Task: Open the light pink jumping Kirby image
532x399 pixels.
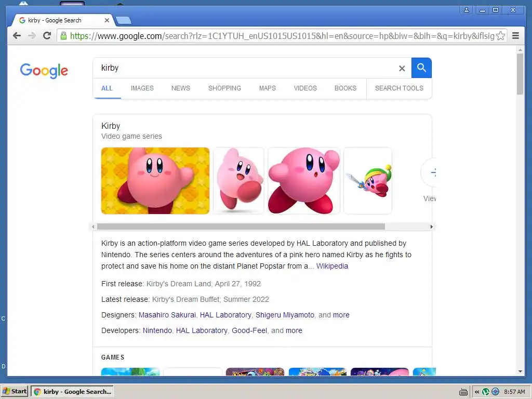Action: [238, 180]
